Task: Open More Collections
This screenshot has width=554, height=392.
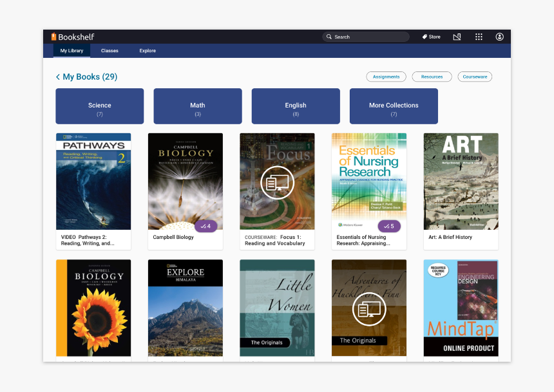Action: 394,106
